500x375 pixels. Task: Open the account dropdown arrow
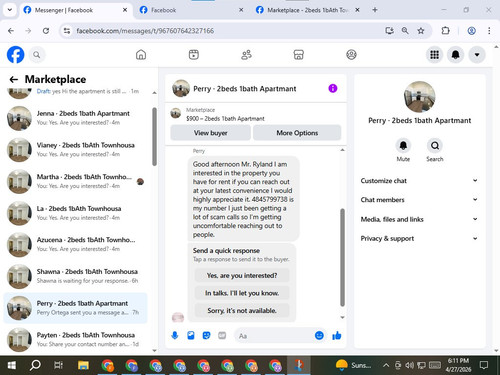(x=477, y=55)
